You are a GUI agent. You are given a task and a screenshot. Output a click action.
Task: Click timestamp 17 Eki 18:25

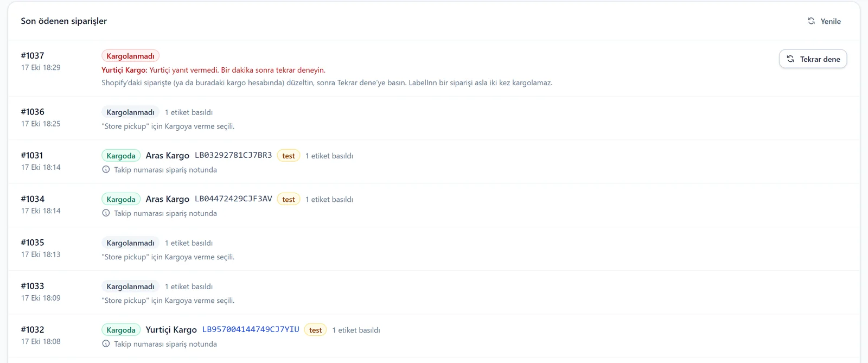(41, 124)
